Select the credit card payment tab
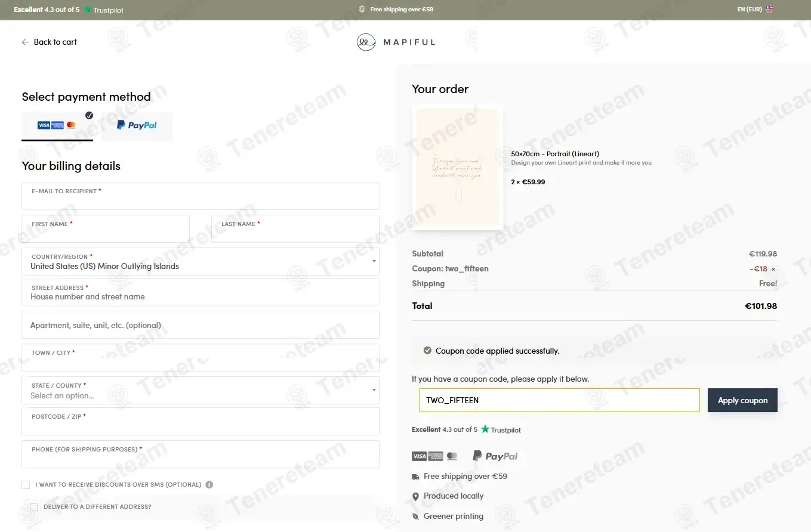This screenshot has width=811, height=532. [x=57, y=126]
